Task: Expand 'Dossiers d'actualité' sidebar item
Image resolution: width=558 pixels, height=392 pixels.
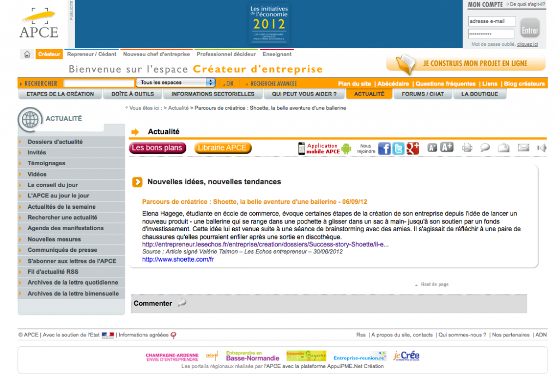Action: [55, 142]
